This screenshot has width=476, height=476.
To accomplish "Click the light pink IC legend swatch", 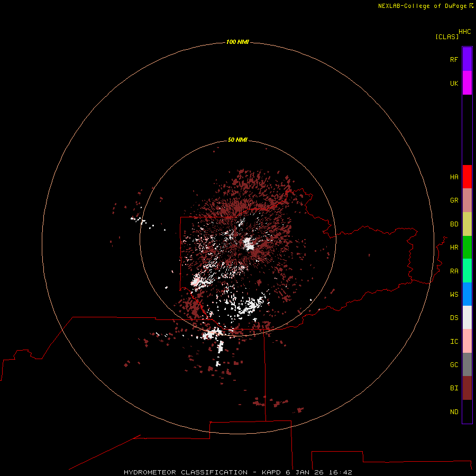I will click(467, 341).
